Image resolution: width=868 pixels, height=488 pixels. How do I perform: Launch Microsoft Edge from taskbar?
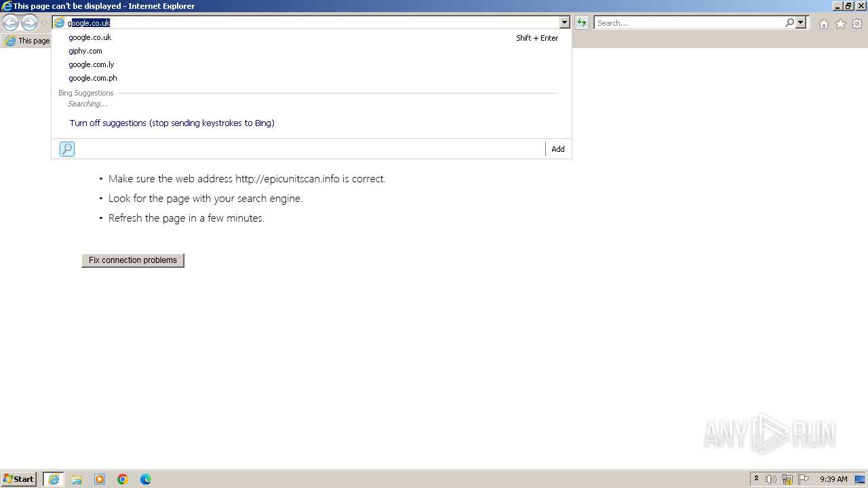click(146, 479)
